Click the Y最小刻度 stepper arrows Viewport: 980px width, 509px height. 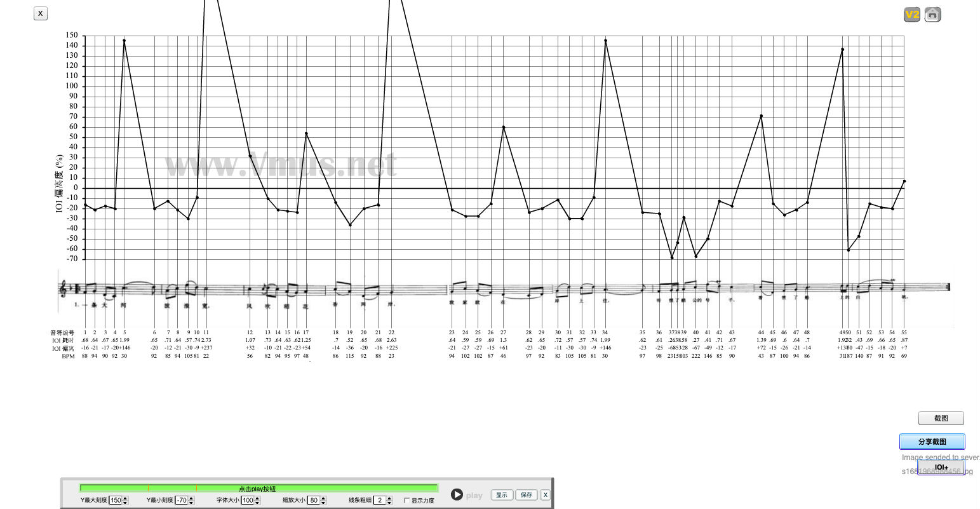[x=191, y=501]
